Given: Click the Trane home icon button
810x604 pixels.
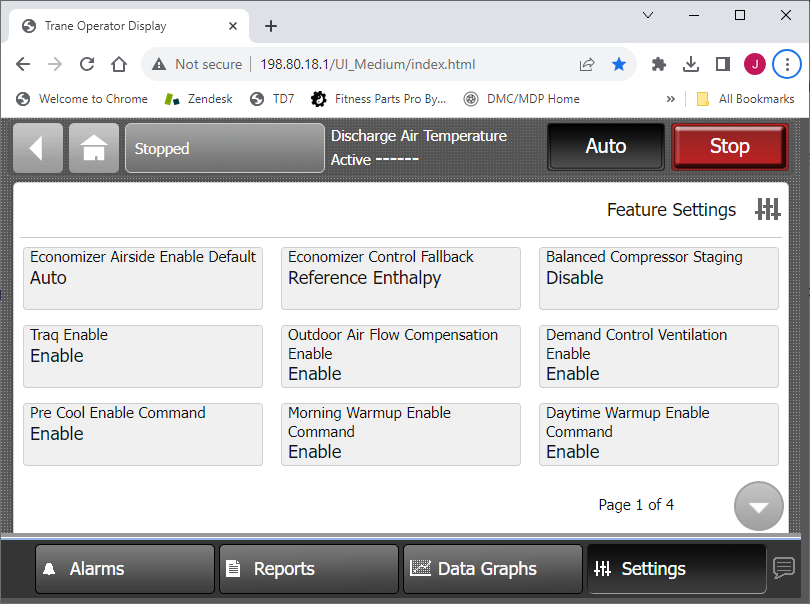Looking at the screenshot, I should coord(94,148).
